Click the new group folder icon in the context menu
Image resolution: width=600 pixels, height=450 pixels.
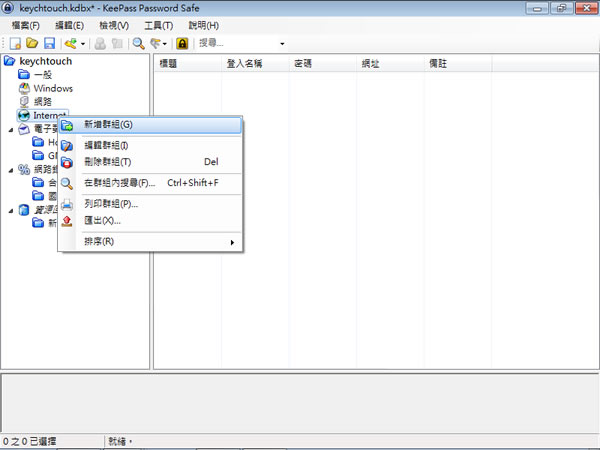(67, 125)
